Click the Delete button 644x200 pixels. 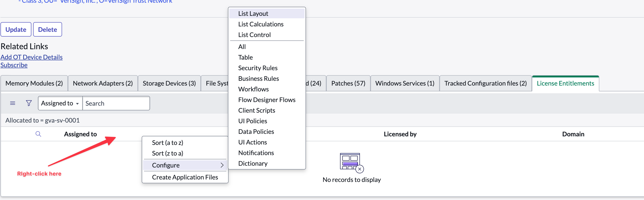48,30
